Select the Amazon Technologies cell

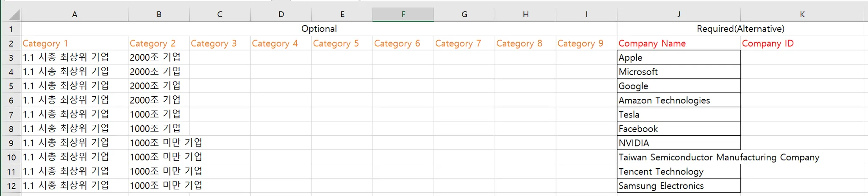[678, 100]
